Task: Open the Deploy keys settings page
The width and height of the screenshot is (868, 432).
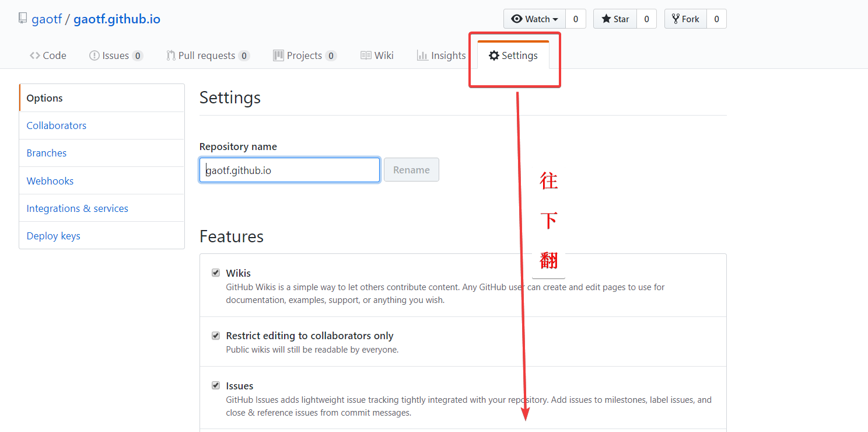Action: [54, 236]
